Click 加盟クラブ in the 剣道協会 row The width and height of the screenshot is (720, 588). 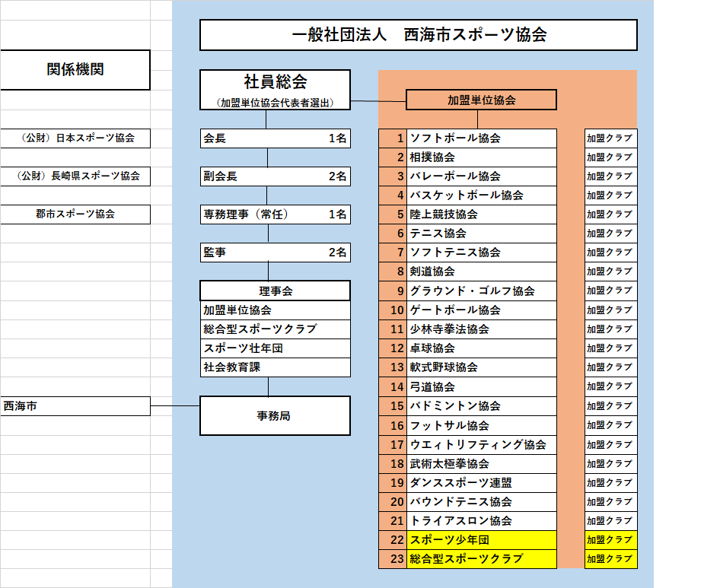click(x=610, y=272)
